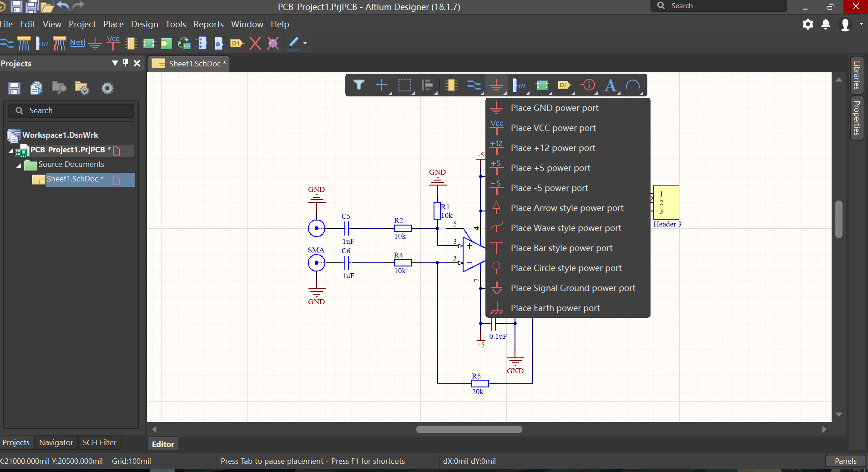
Task: Open the Properties side panel tab
Action: [857, 118]
